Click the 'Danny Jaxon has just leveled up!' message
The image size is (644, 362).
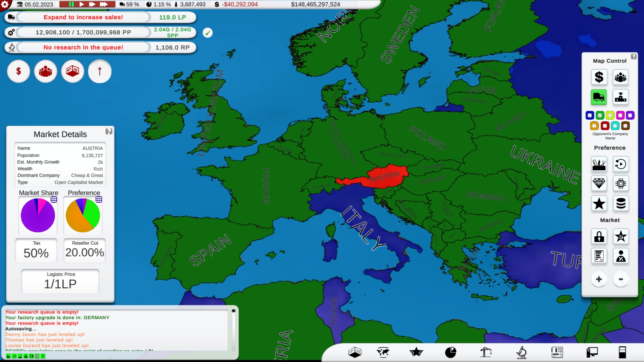click(45, 334)
